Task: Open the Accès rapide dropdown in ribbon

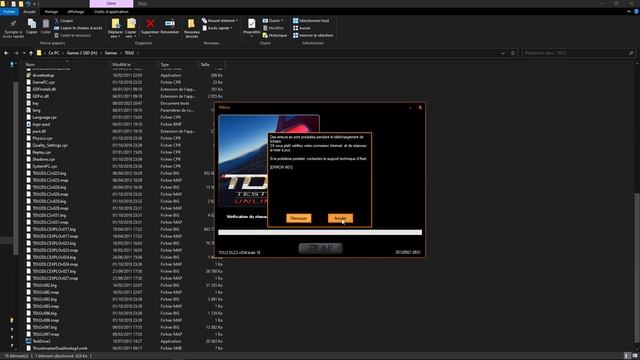Action: click(x=218, y=28)
